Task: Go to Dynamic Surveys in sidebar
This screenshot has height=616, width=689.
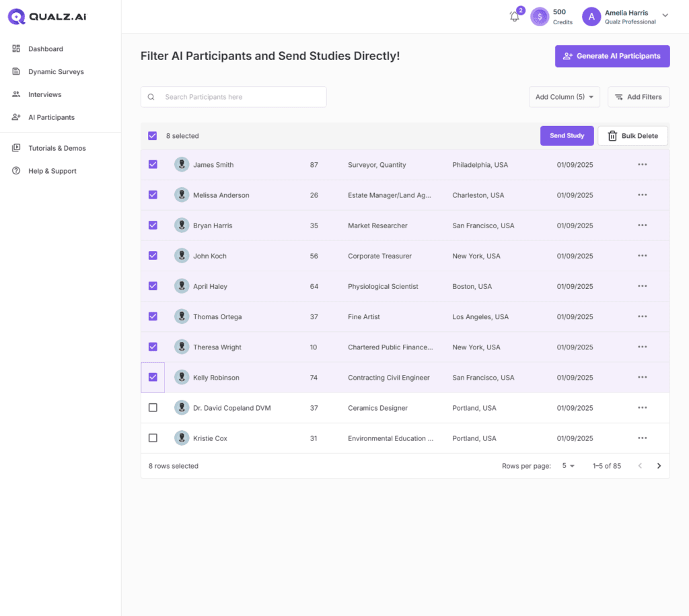Action: 56,72
